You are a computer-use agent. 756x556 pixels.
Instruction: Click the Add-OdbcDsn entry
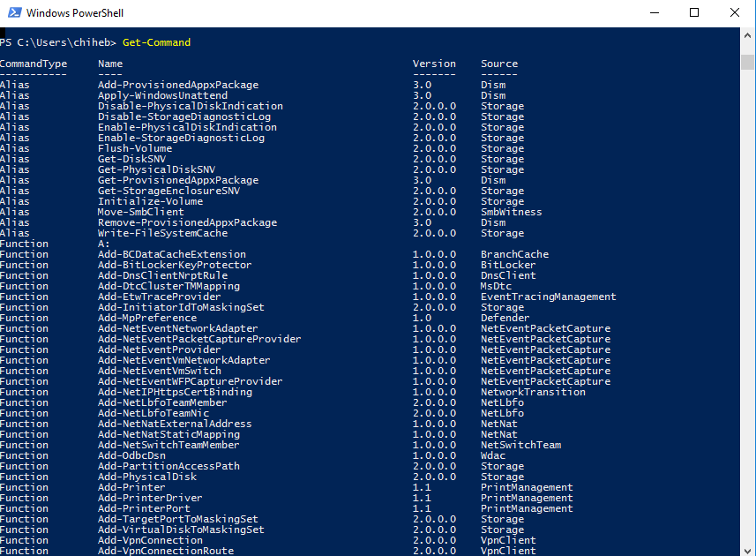tap(131, 456)
